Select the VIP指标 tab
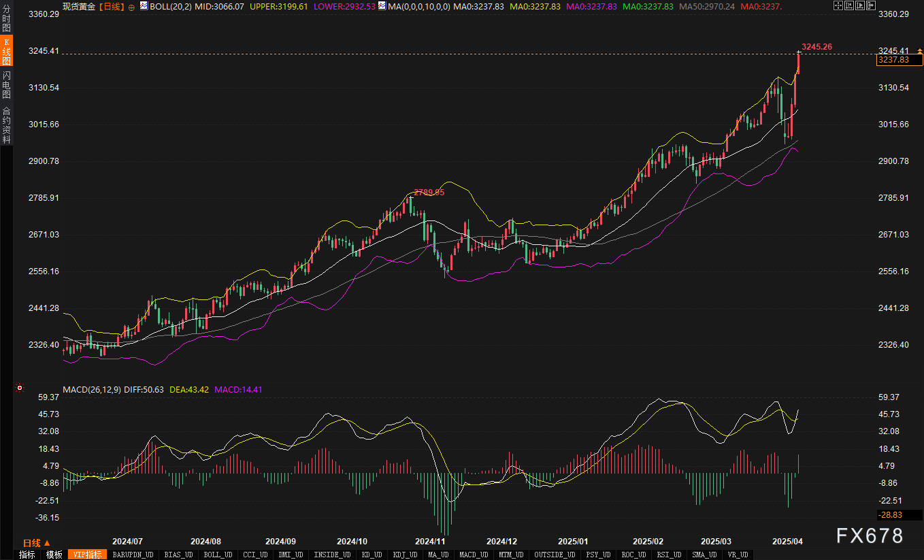This screenshot has height=560, width=924. [87, 555]
